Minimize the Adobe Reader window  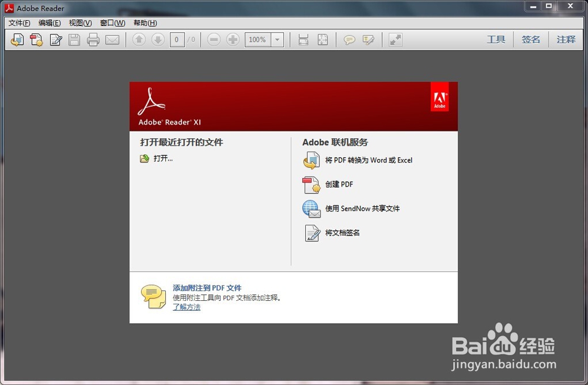pyautogui.click(x=533, y=6)
